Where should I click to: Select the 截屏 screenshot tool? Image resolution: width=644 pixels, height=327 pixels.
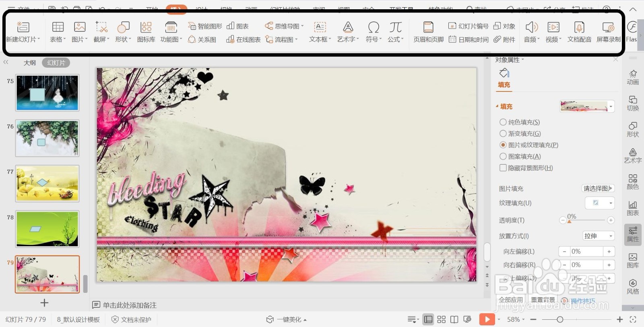click(101, 32)
